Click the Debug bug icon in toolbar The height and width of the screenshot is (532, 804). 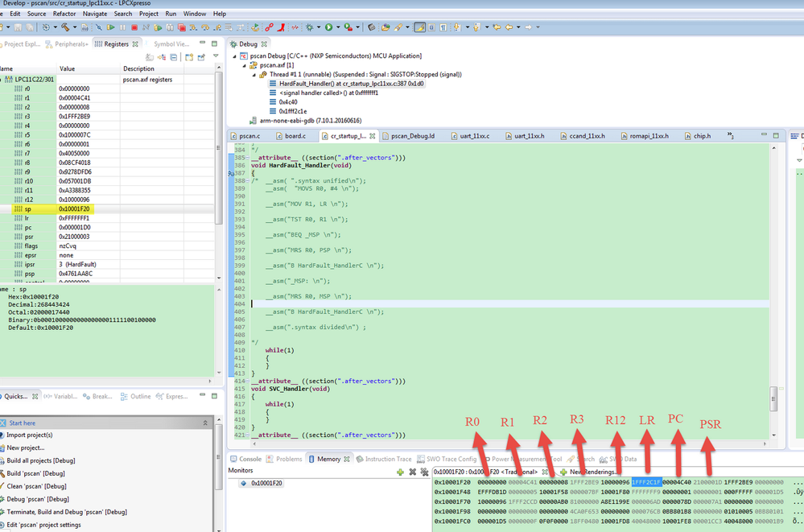point(309,27)
